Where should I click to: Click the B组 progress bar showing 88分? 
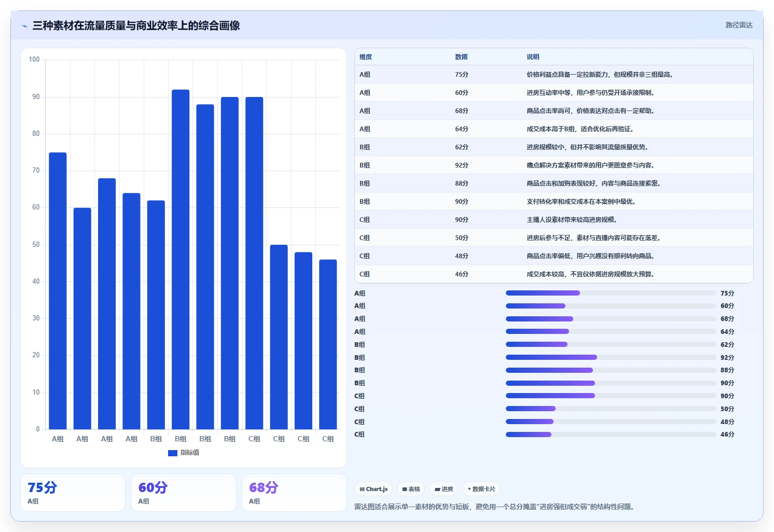611,370
